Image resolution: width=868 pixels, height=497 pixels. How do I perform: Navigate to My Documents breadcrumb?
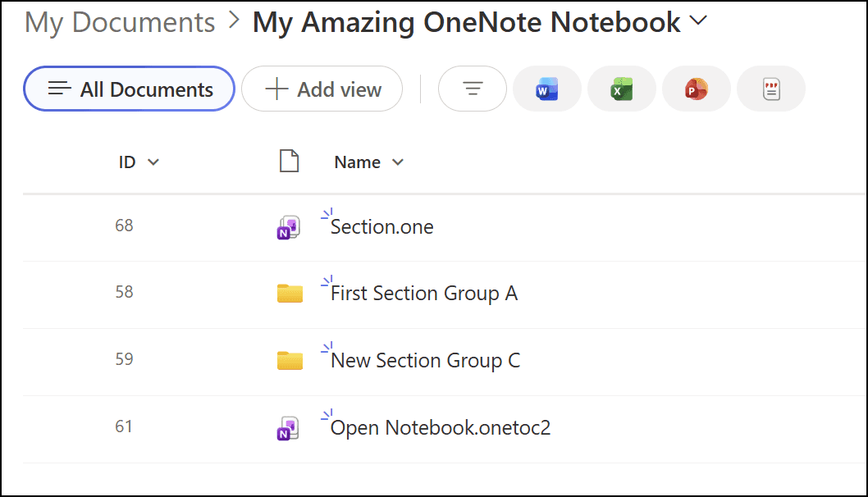[x=118, y=22]
